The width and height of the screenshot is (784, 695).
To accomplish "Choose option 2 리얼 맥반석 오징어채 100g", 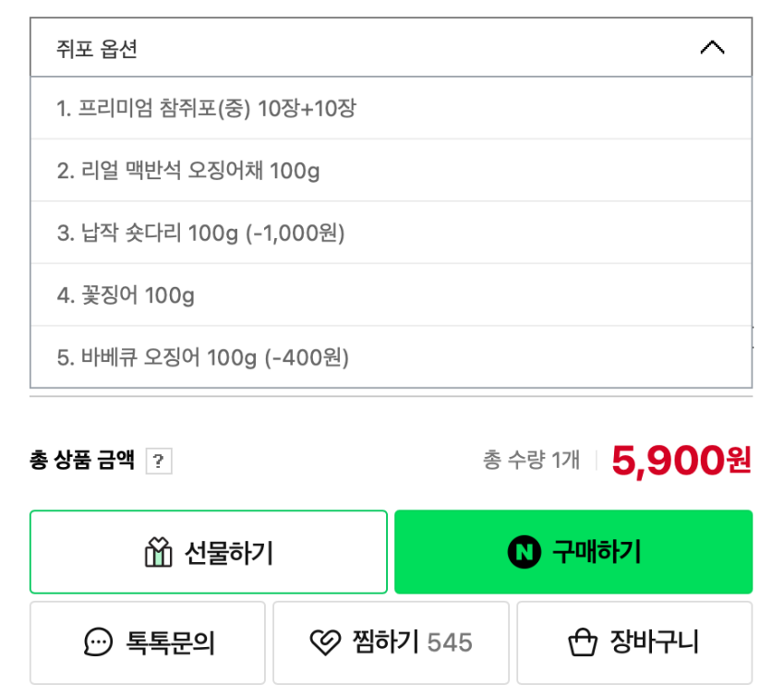I will [188, 171].
